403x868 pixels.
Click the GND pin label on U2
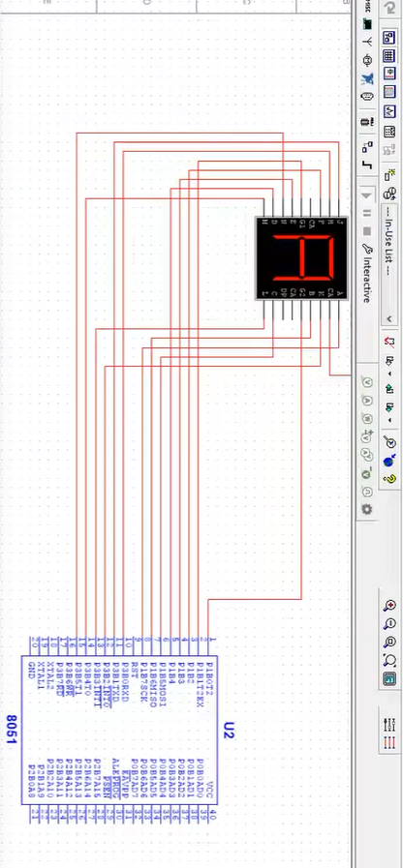coord(32,670)
